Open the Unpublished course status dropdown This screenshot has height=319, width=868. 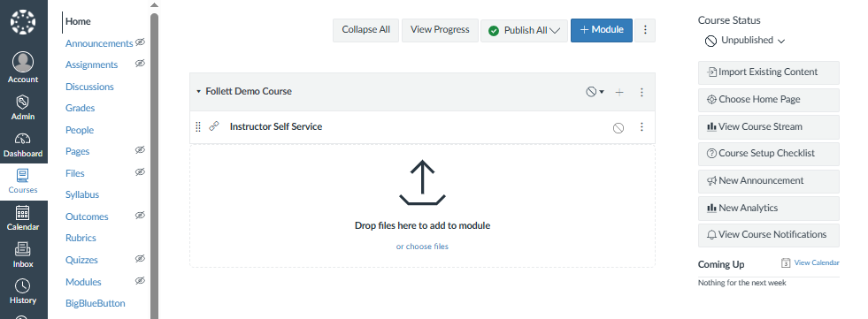point(745,41)
